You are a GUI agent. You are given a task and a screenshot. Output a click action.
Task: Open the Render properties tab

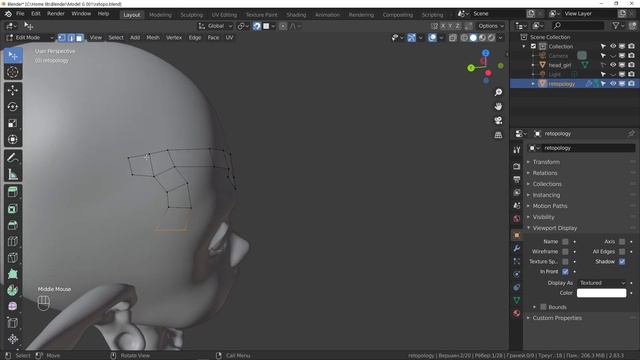coord(517,167)
